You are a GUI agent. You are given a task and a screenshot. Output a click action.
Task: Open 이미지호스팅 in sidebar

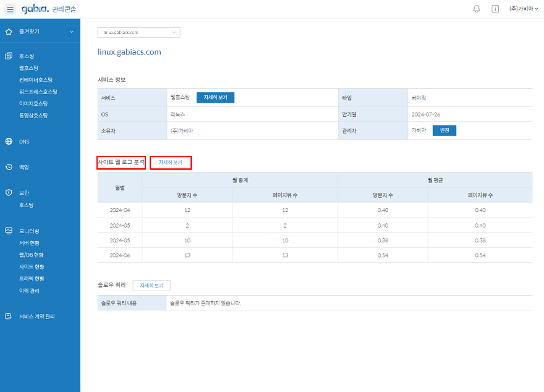[33, 103]
